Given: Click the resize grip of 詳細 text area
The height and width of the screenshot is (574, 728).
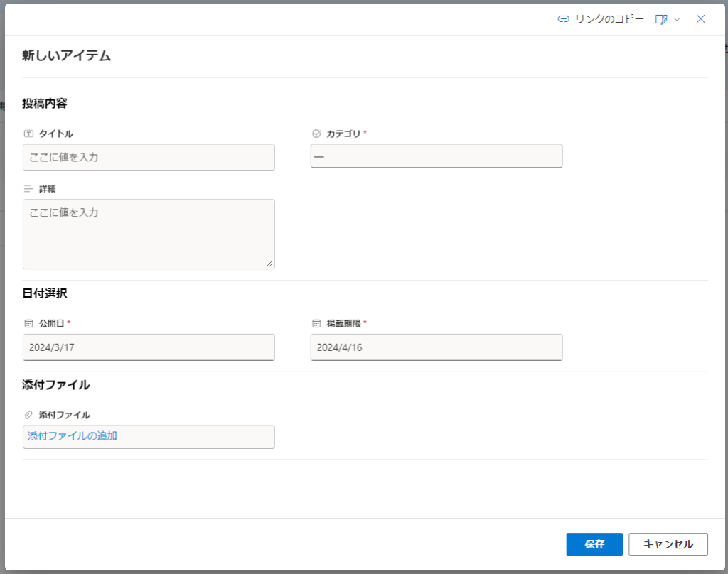Looking at the screenshot, I should [269, 264].
